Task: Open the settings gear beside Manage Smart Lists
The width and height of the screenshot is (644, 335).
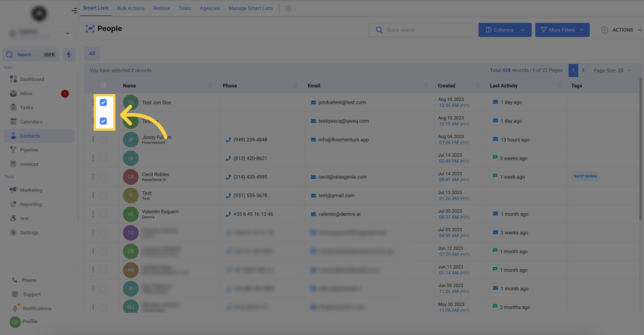Action: point(288,8)
